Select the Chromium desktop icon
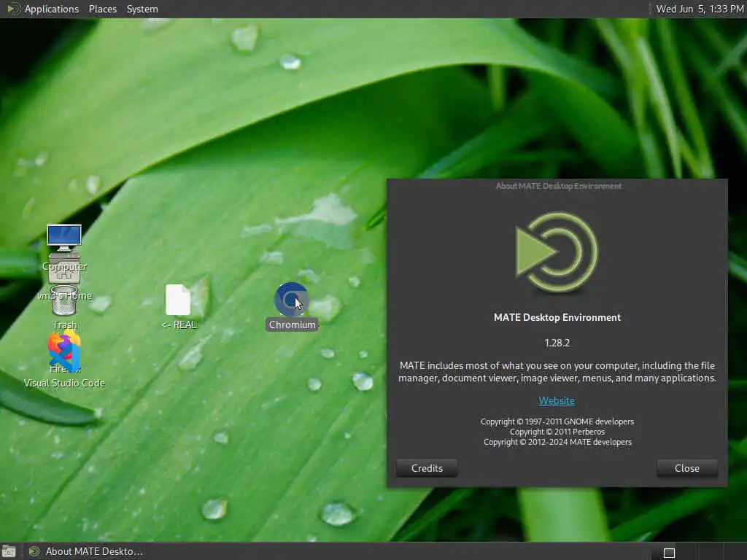The height and width of the screenshot is (560, 747). coord(292,300)
